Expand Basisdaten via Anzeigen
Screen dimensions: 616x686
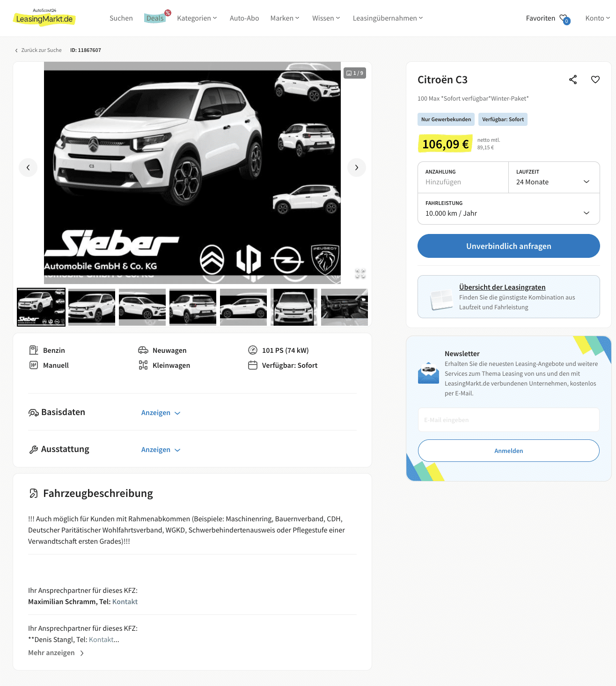[161, 413]
